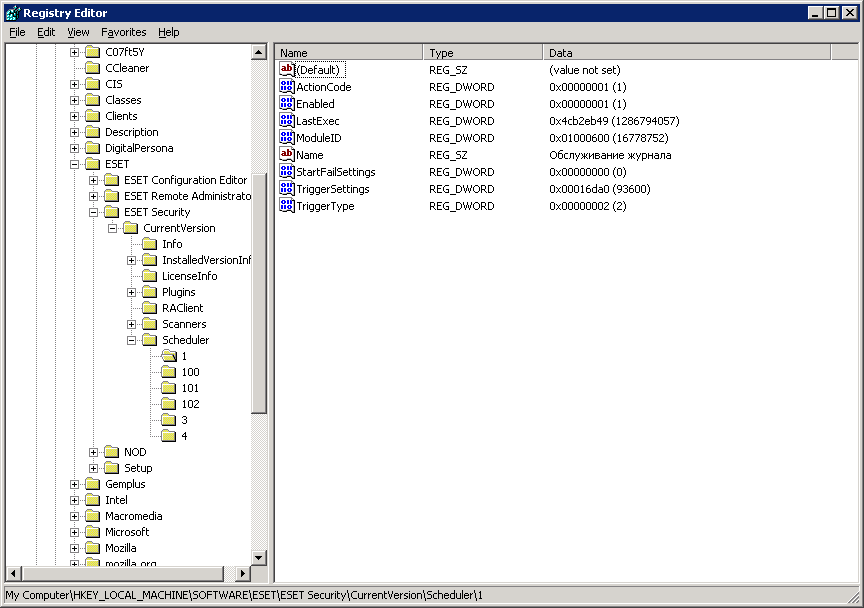The width and height of the screenshot is (864, 608).
Task: Click the Name column header
Action: click(349, 52)
